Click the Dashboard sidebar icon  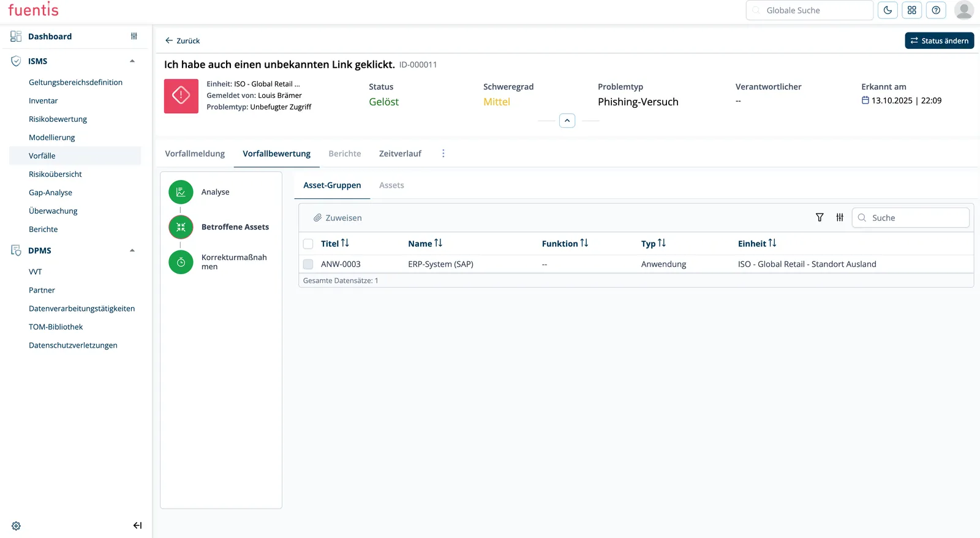click(16, 37)
